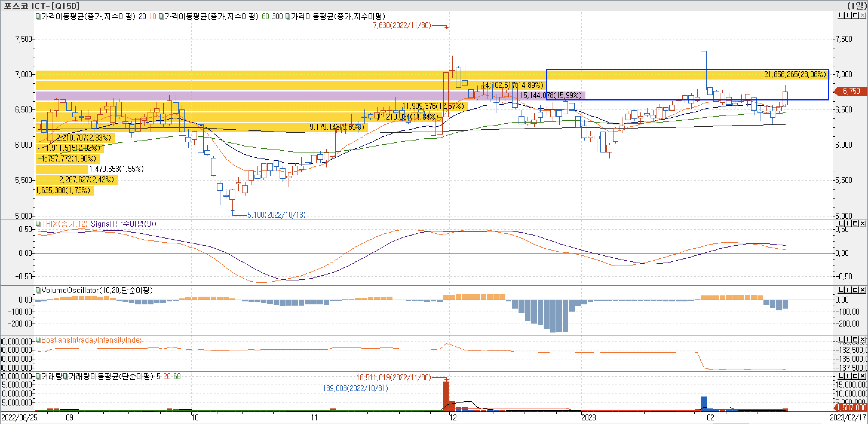Screen dimensions: 868x424
Task: Click the L-shaped icon in the price chart panel
Action: 841,15
